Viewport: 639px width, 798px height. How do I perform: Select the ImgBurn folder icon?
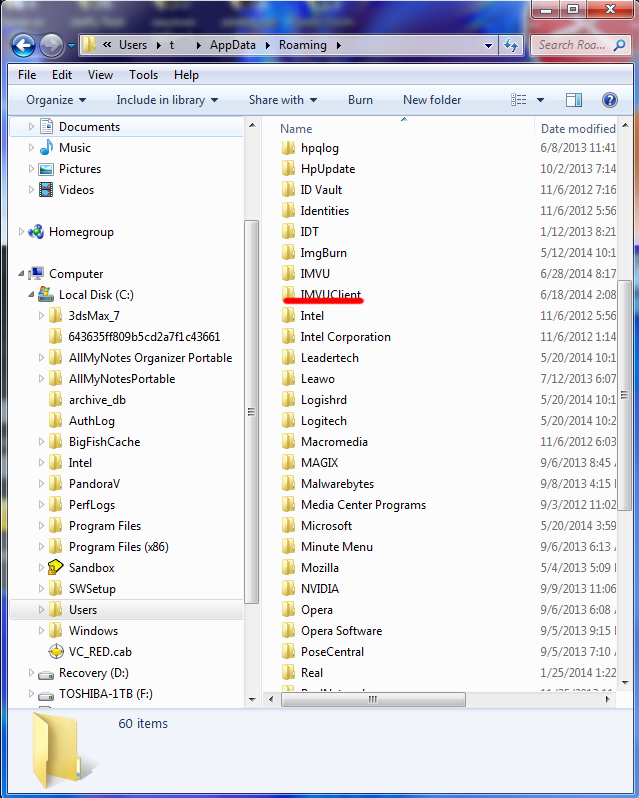point(288,252)
